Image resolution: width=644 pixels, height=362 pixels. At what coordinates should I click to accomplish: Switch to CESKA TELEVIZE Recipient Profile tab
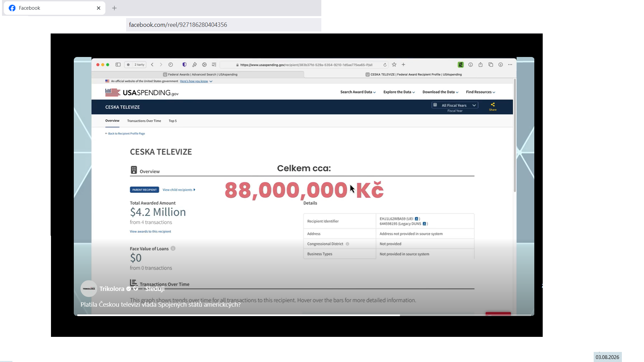click(414, 74)
